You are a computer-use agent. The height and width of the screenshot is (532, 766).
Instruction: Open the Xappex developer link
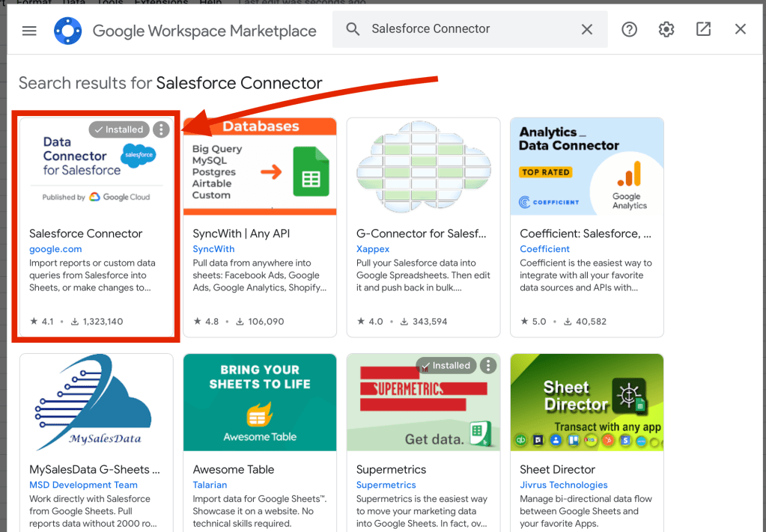373,249
